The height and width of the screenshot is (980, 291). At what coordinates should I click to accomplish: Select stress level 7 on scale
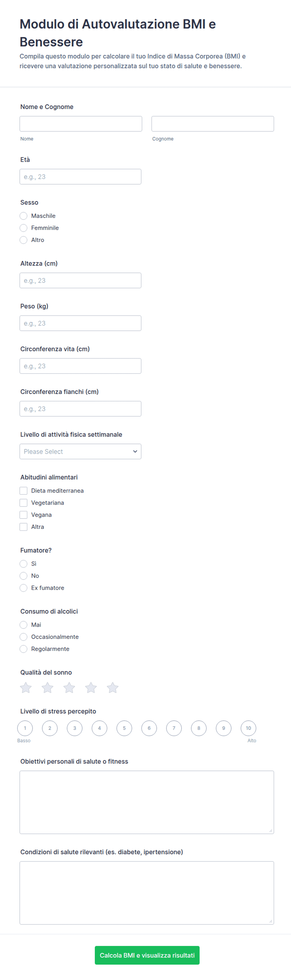tap(174, 728)
